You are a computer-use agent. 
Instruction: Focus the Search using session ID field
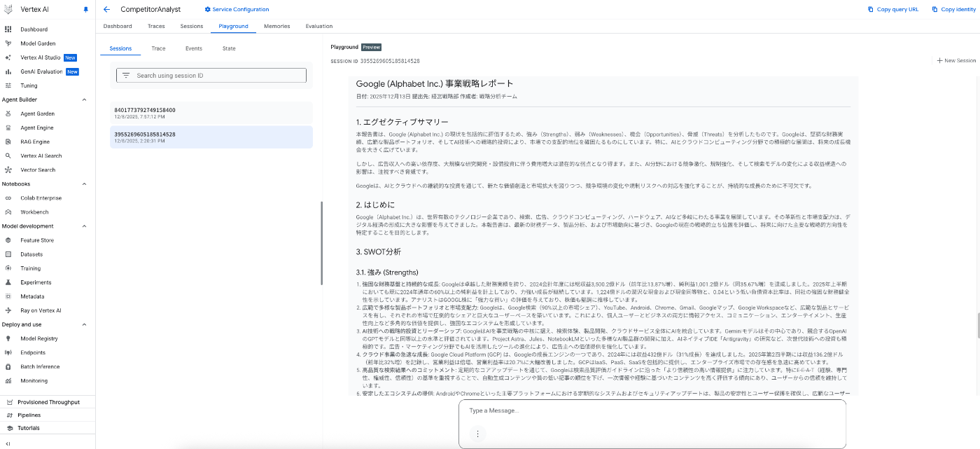211,76
